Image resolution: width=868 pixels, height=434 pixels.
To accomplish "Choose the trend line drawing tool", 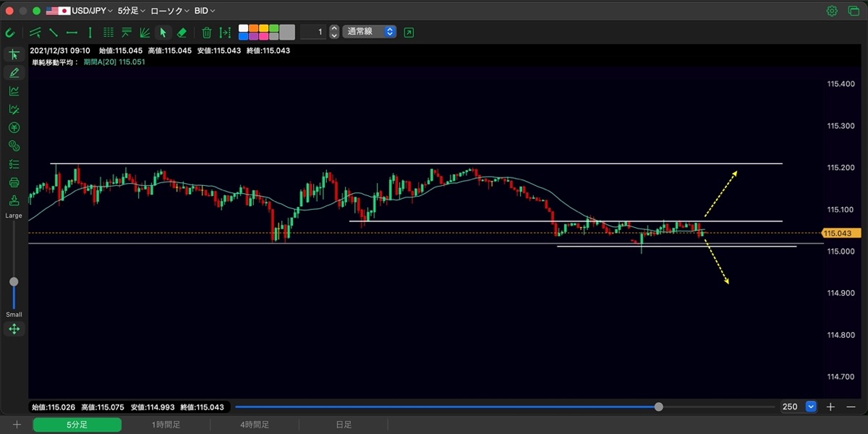I will click(54, 33).
